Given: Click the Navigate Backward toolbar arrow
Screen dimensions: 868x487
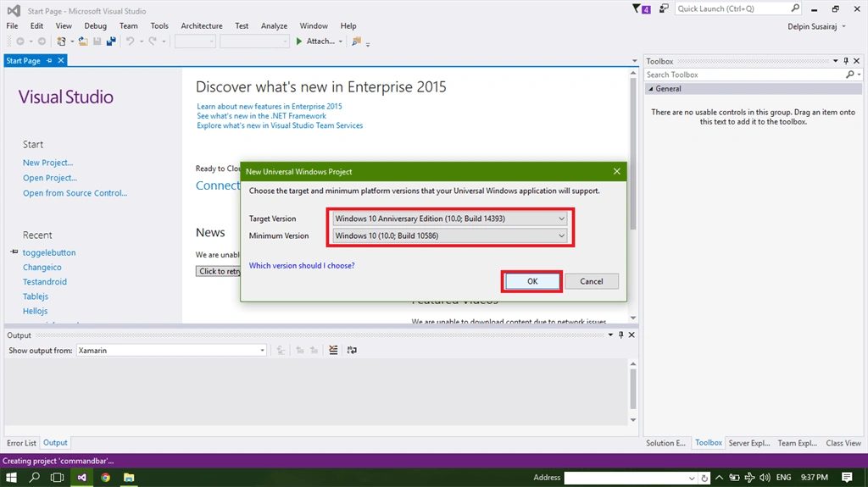Looking at the screenshot, I should click(x=20, y=42).
